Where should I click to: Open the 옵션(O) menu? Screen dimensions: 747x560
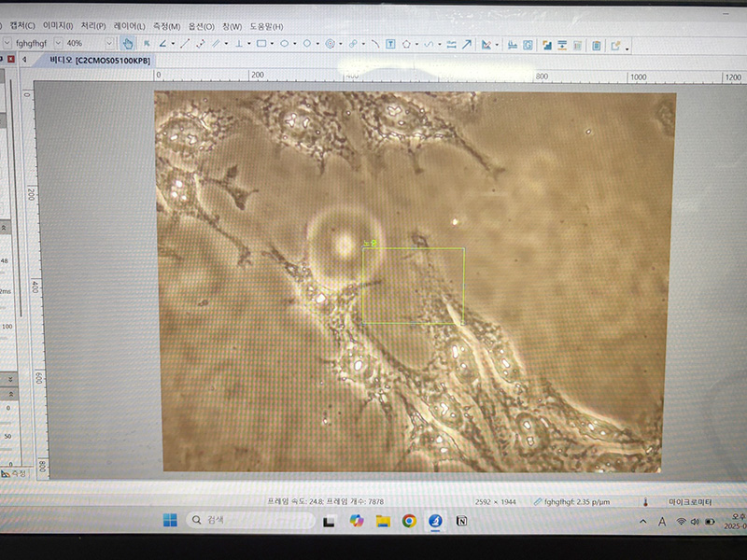(x=201, y=26)
